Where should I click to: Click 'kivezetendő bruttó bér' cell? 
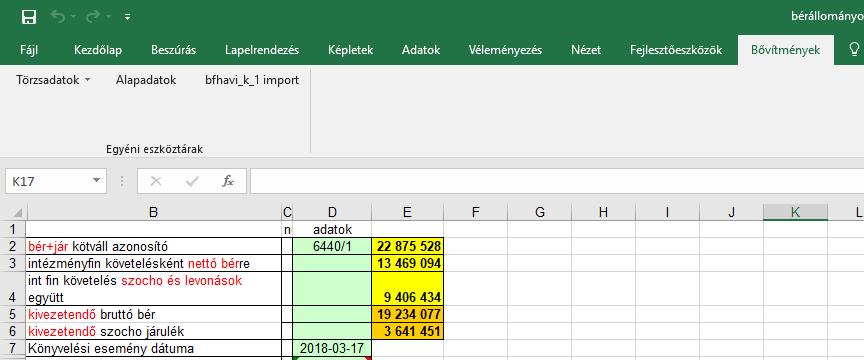[154, 314]
